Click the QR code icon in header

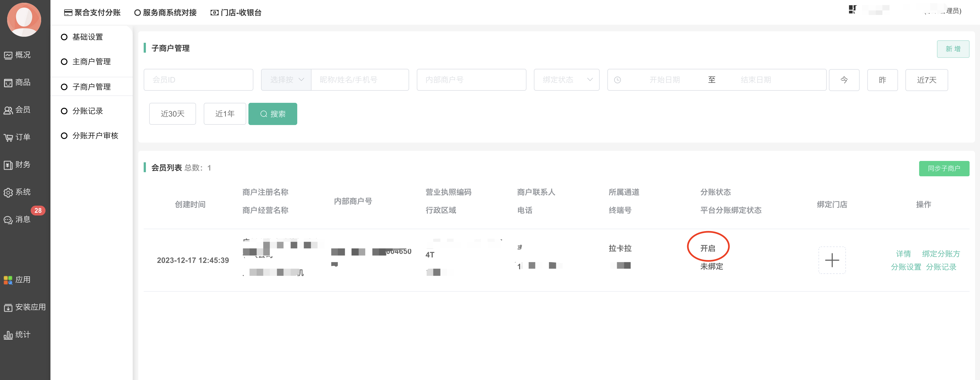[x=852, y=10]
